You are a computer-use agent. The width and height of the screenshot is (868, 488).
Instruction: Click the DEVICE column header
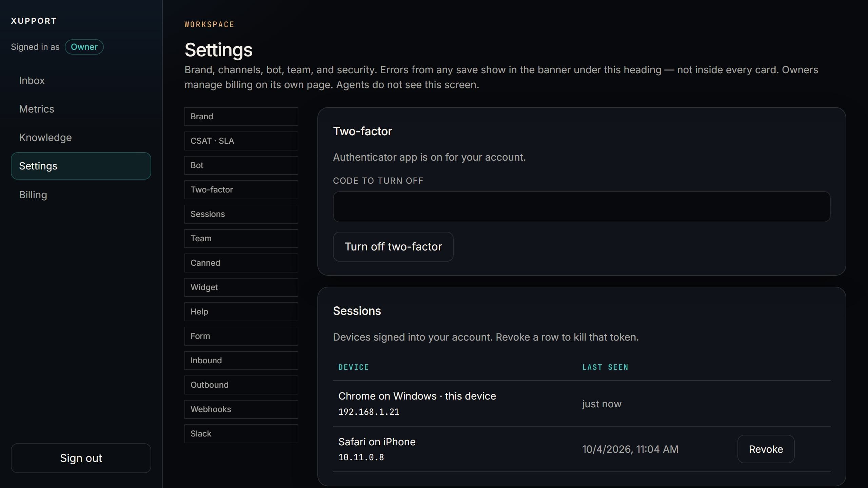click(x=353, y=367)
